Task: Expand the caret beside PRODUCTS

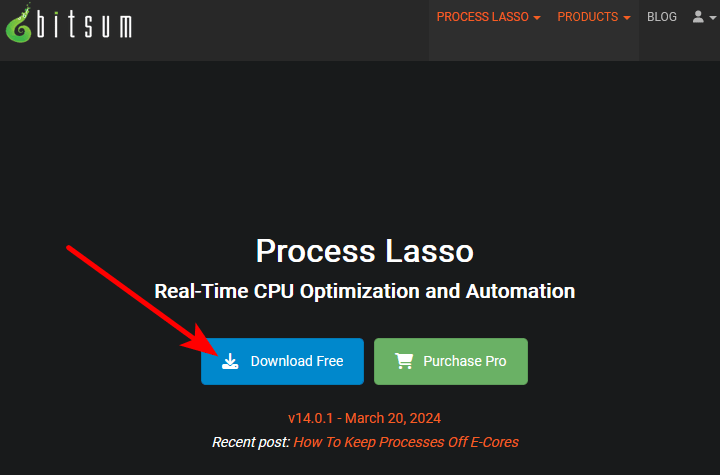Action: click(x=627, y=18)
